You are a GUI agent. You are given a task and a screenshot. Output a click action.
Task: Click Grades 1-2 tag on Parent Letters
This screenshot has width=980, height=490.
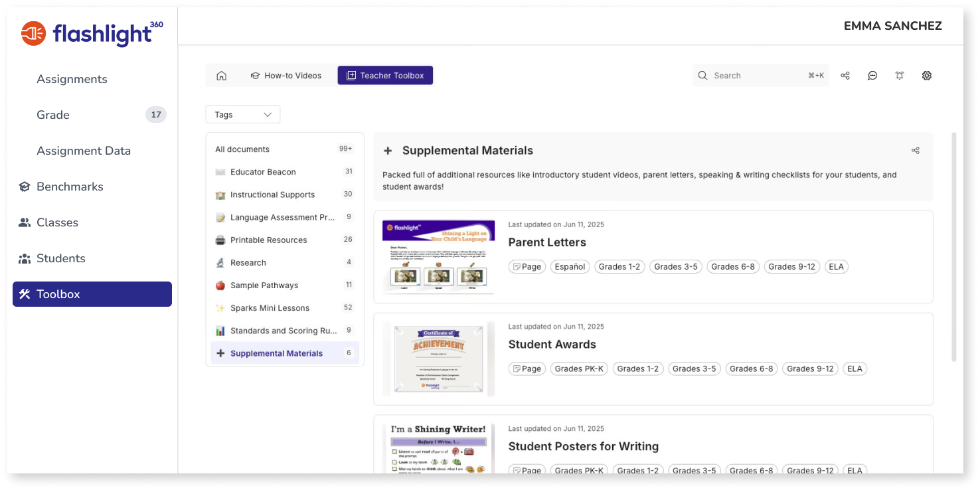pos(619,267)
